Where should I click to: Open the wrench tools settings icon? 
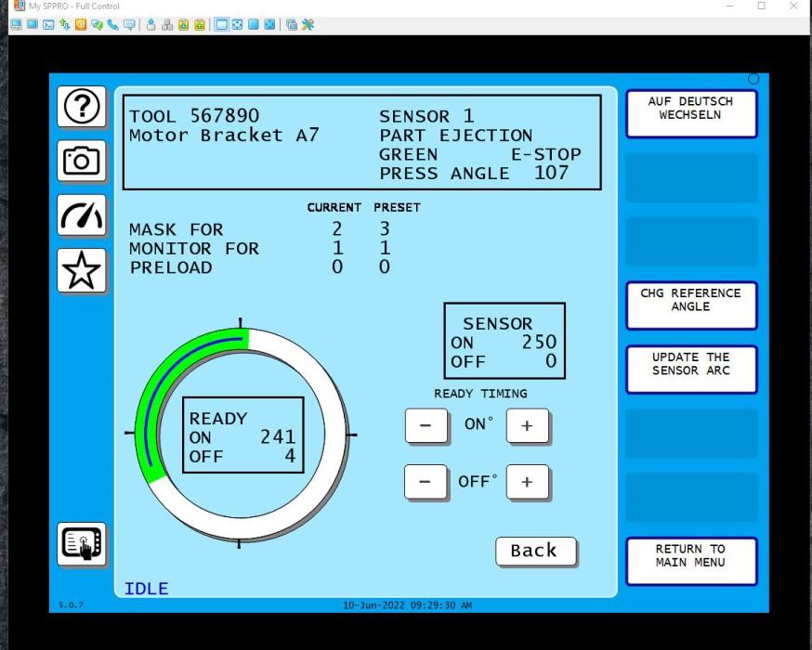[308, 24]
